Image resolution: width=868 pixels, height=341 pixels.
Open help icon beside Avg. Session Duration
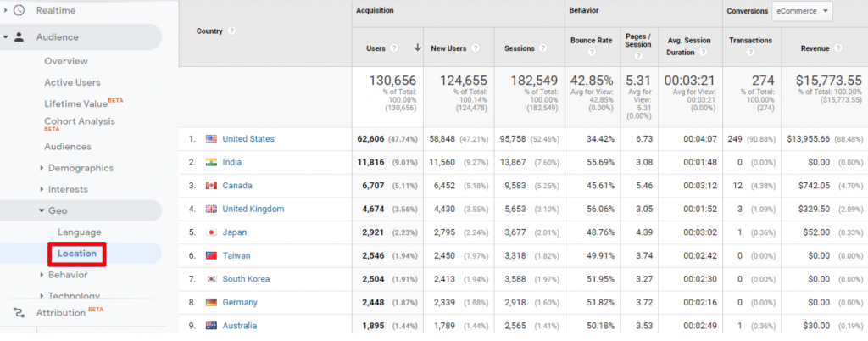coord(703,53)
